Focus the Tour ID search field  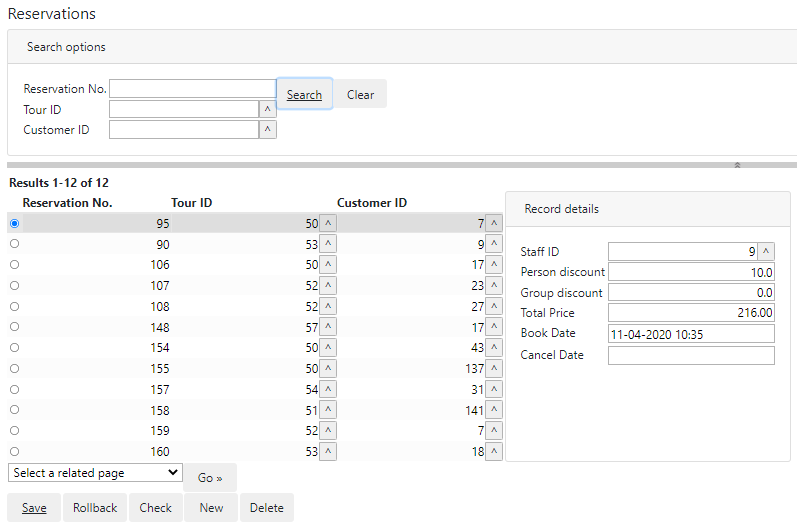(x=184, y=109)
